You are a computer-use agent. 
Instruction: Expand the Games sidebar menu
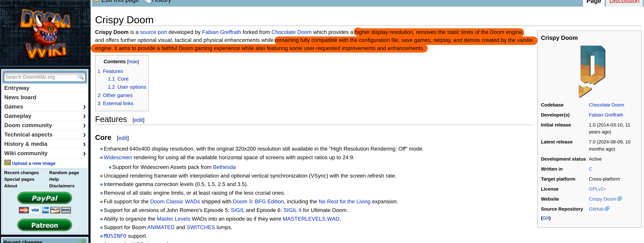coord(45,107)
